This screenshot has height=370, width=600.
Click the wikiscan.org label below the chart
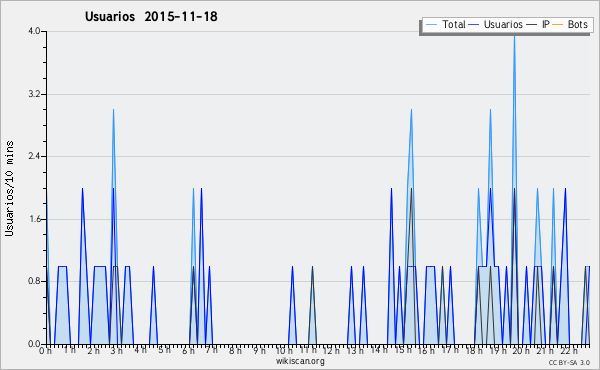(x=300, y=361)
